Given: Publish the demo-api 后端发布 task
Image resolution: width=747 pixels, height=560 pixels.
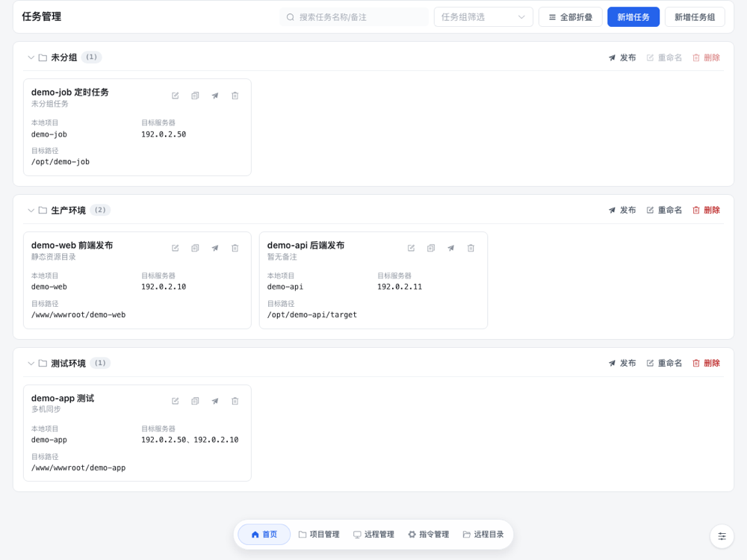Looking at the screenshot, I should coord(450,248).
